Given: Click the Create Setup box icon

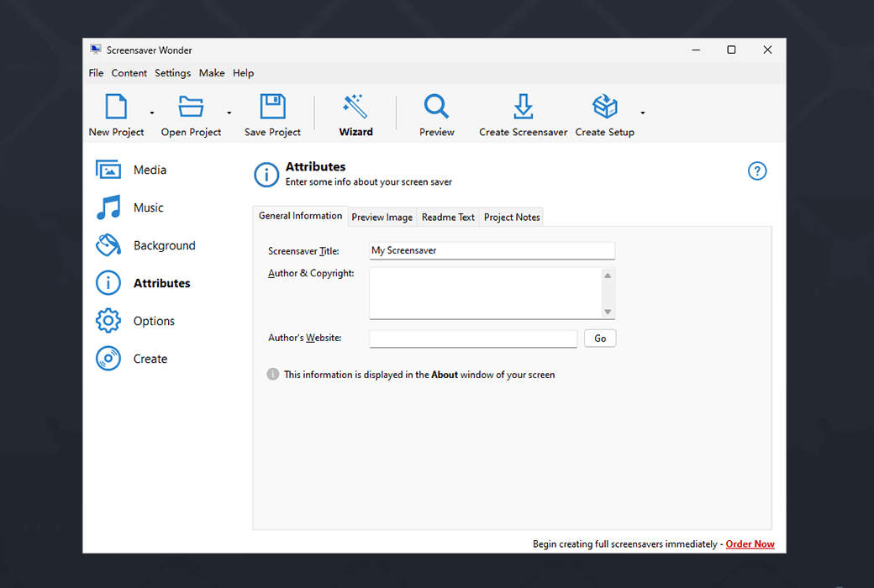Looking at the screenshot, I should coord(605,106).
